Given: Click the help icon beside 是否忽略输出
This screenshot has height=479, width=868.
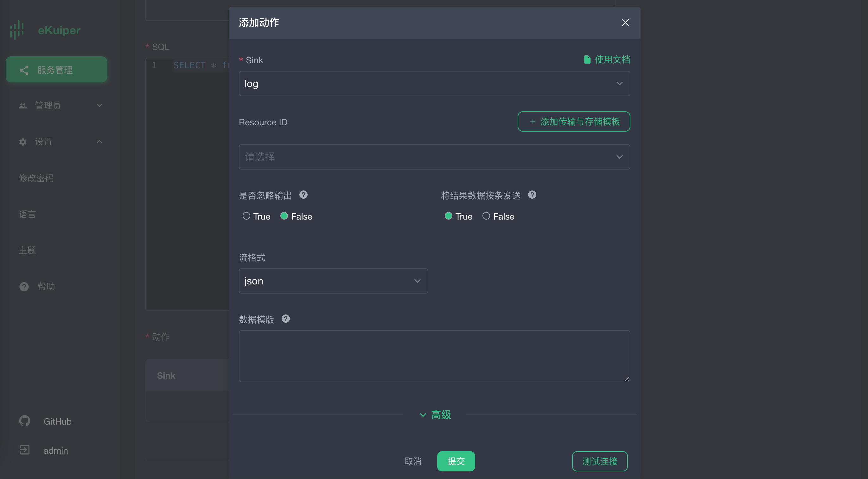Looking at the screenshot, I should tap(303, 195).
